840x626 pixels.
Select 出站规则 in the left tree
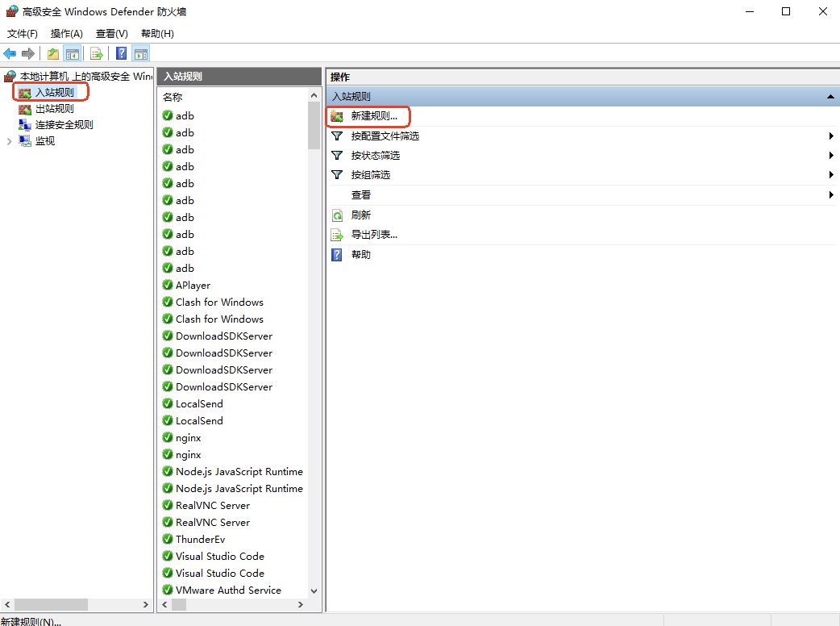point(54,109)
